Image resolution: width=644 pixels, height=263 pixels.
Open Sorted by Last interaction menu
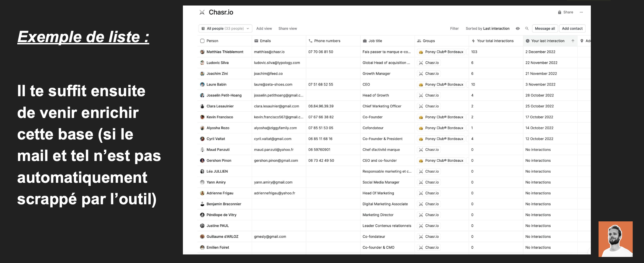(x=488, y=28)
